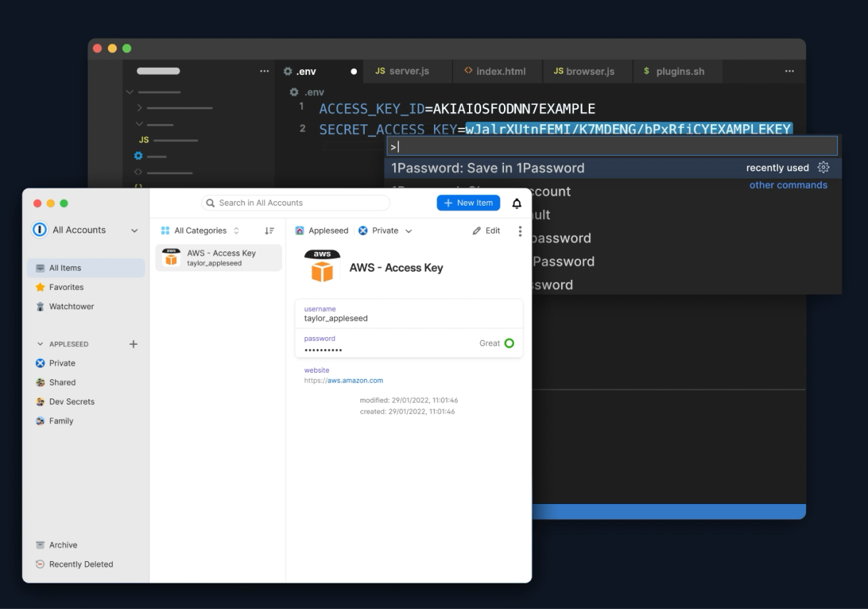Click the gear file icon in explorer tree
Screen dimensions: 868x609
[x=138, y=156]
